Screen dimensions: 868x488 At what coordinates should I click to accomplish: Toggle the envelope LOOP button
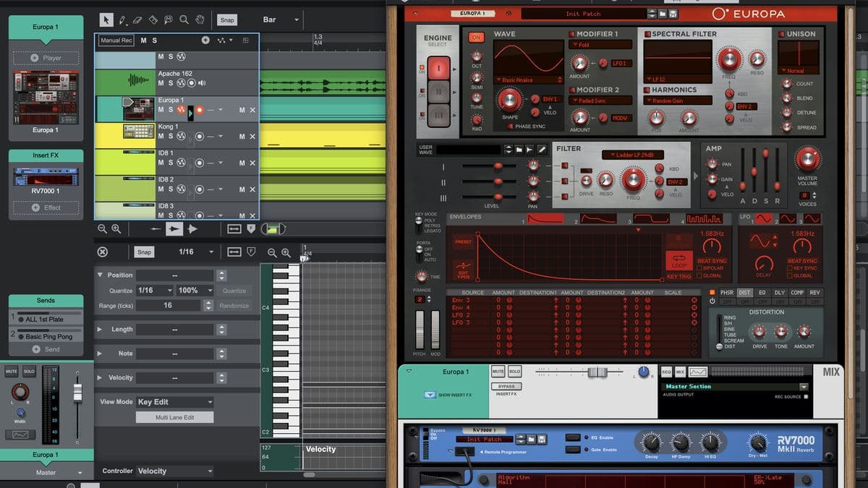coord(679,260)
